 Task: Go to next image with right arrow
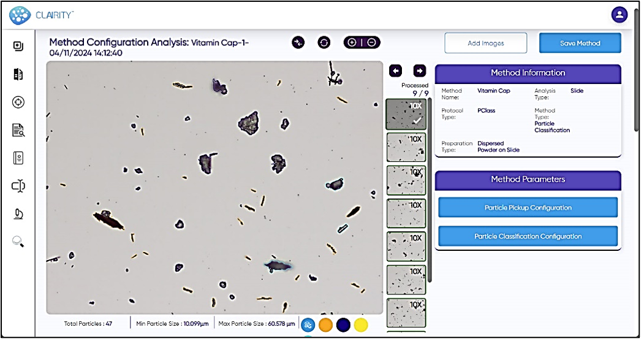coord(419,71)
